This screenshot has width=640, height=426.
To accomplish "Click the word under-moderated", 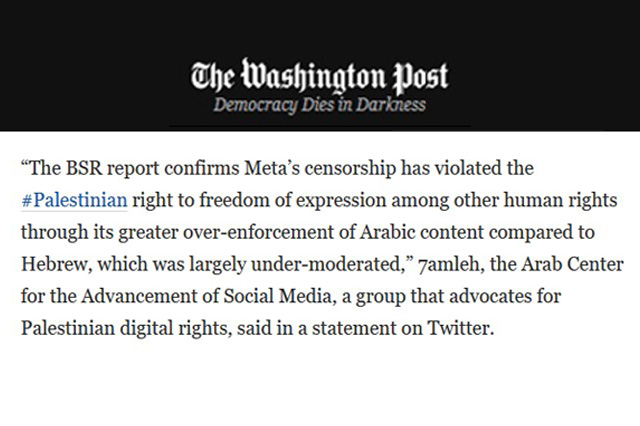I will click(327, 264).
